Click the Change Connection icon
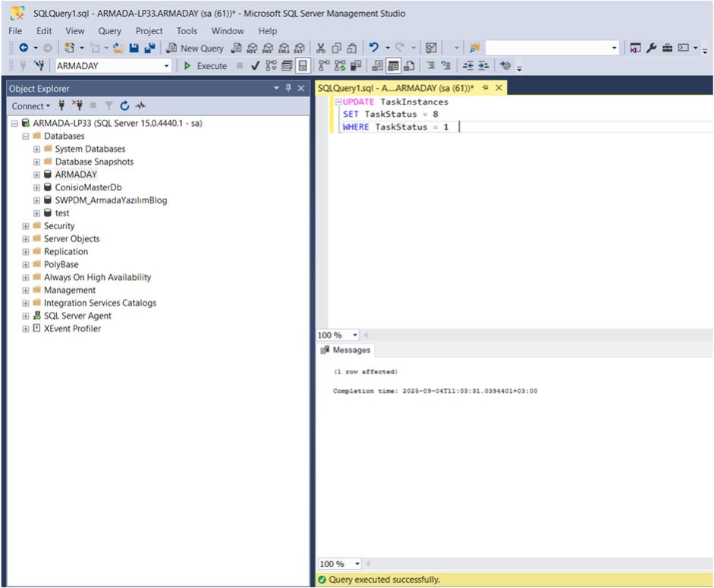The image size is (714, 588). pyautogui.click(x=39, y=65)
